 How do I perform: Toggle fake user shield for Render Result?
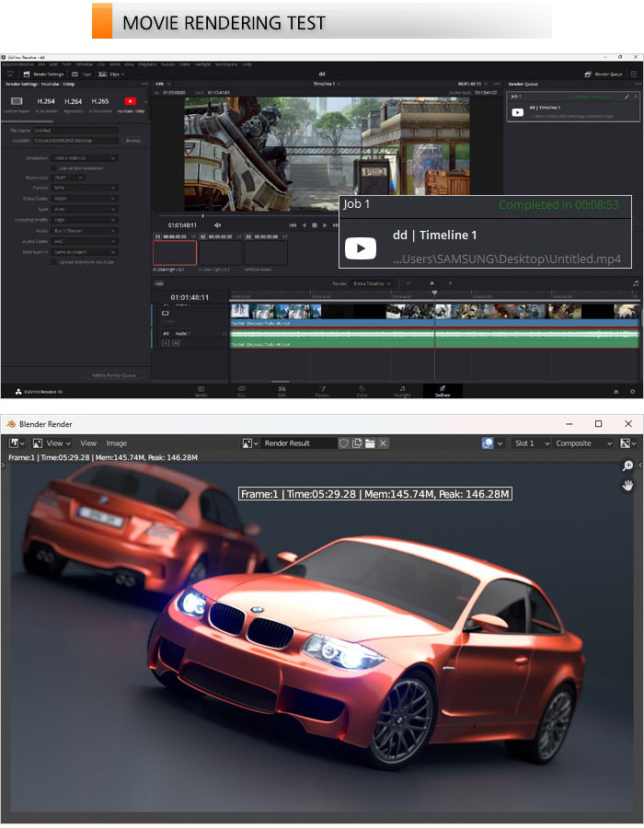(x=344, y=443)
